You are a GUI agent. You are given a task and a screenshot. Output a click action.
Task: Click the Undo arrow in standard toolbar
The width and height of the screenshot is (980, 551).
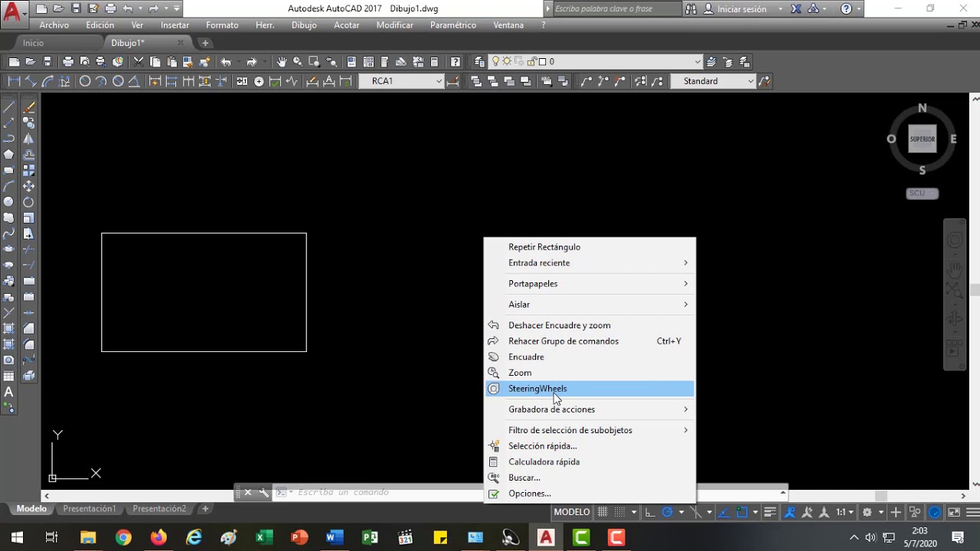pos(226,62)
